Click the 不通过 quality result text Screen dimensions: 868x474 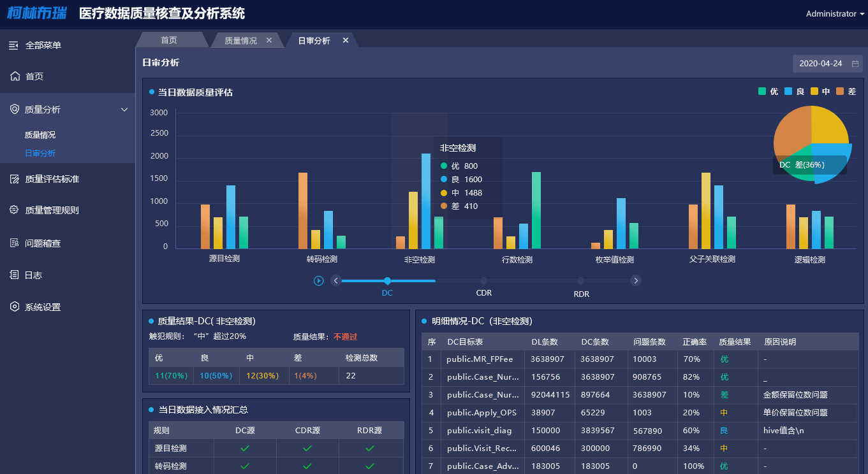pos(346,337)
